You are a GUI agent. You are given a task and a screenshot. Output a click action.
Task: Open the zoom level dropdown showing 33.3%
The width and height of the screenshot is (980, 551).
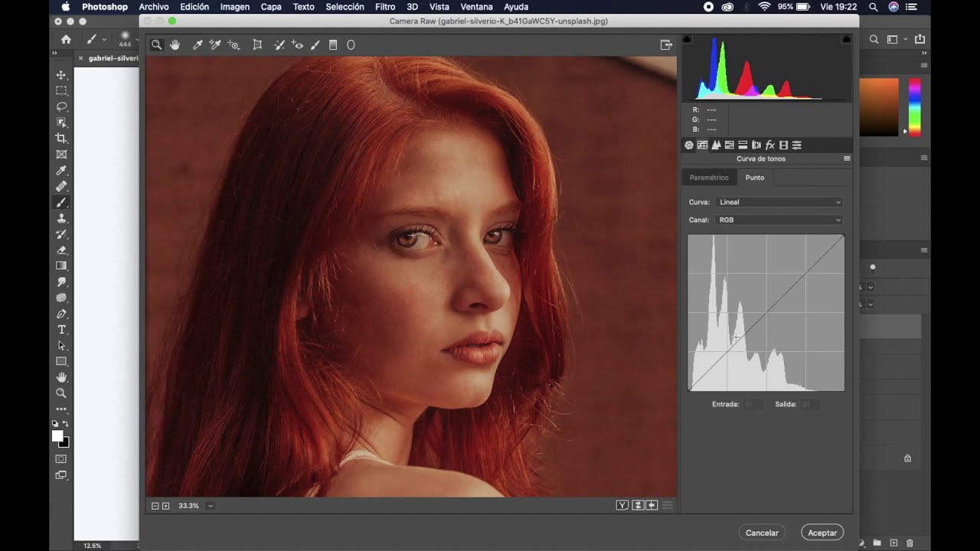click(211, 506)
